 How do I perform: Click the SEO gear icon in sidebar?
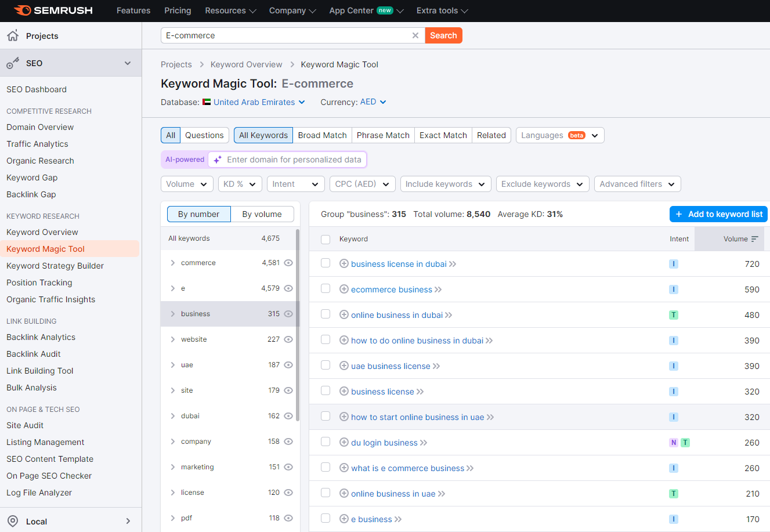[x=13, y=63]
